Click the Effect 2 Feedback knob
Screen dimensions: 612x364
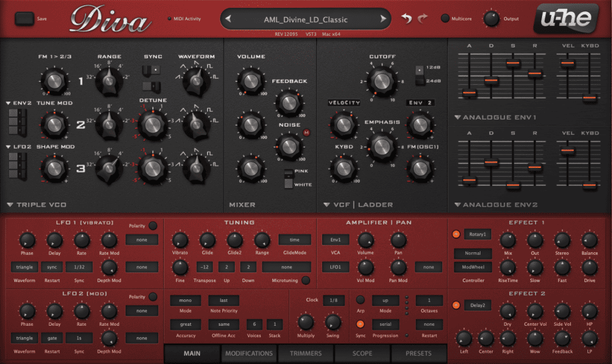(562, 339)
